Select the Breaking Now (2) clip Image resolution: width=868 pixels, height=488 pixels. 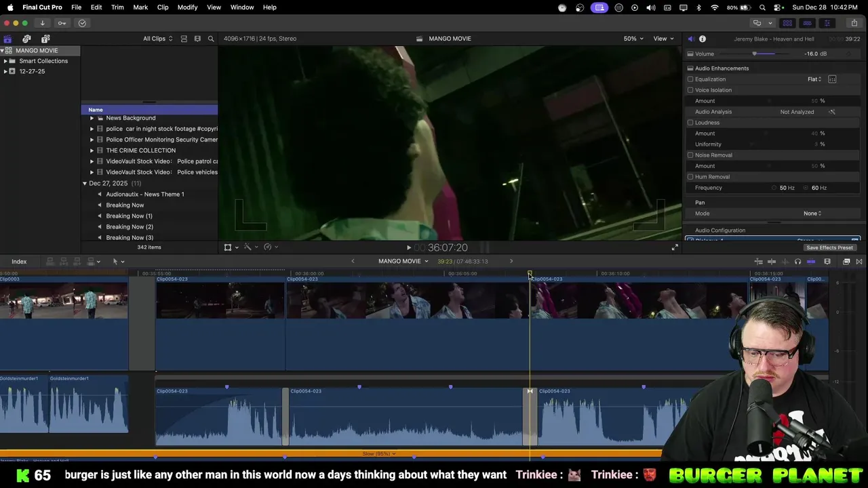coord(130,227)
